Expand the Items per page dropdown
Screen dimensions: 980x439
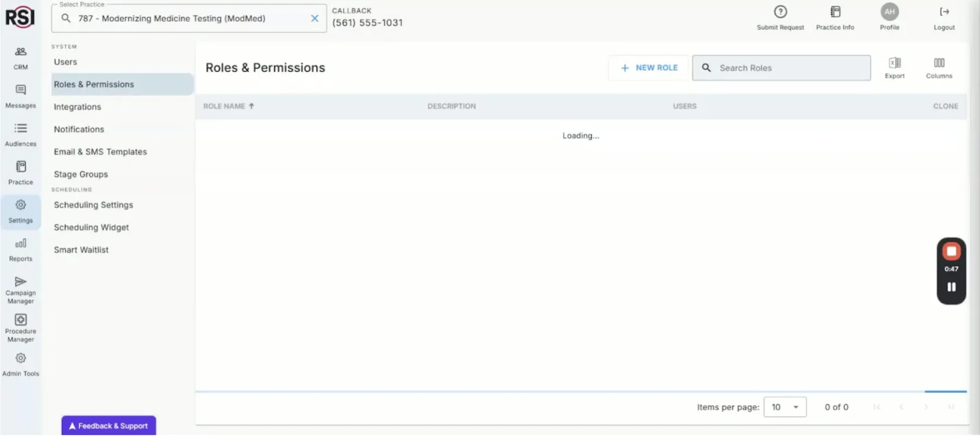click(785, 407)
